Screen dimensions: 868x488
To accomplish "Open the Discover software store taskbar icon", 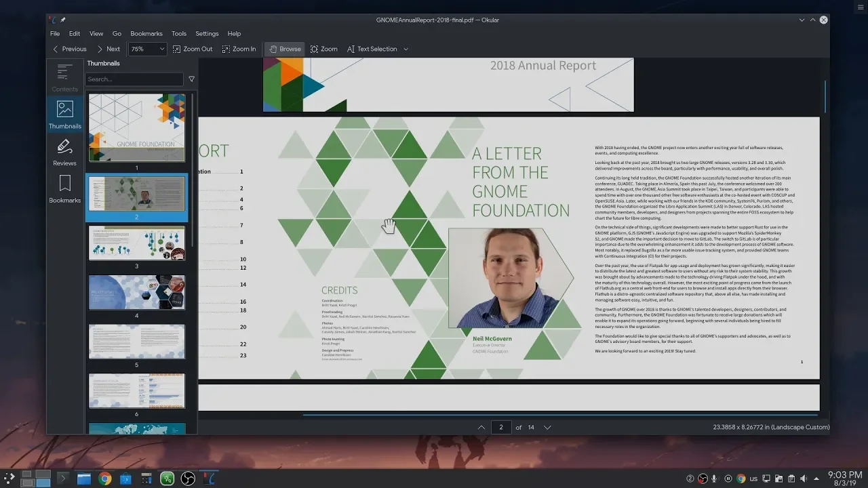I will [125, 479].
